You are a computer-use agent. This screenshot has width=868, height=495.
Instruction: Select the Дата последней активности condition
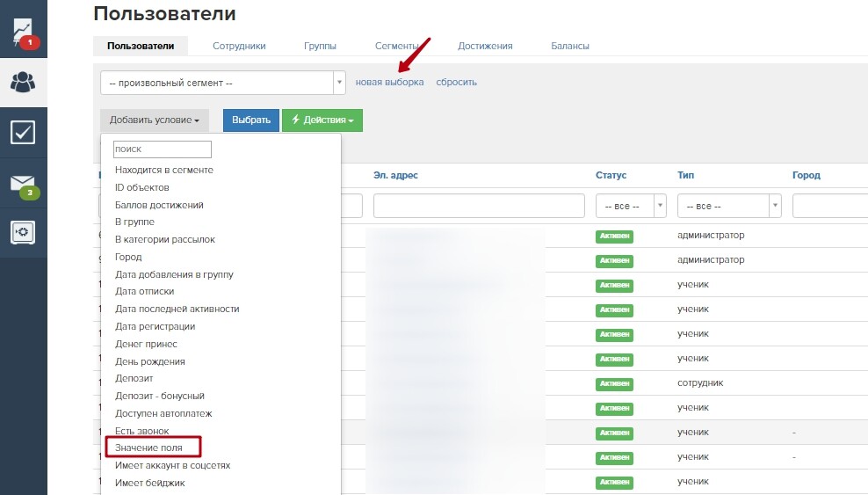[x=177, y=309]
